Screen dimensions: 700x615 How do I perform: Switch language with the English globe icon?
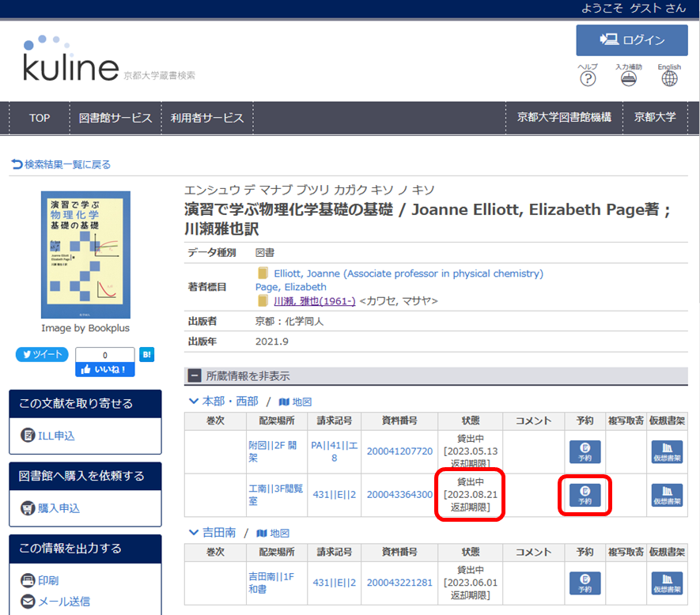(669, 78)
